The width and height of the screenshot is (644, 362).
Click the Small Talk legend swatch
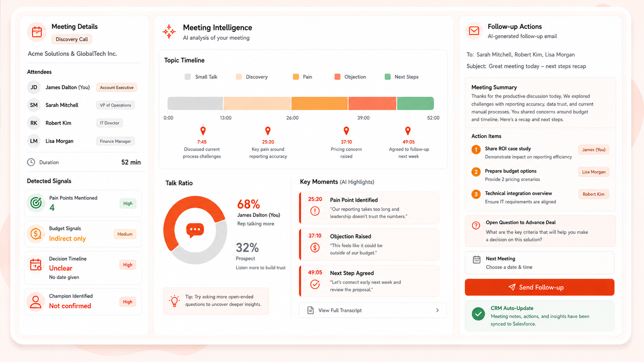[x=188, y=77]
